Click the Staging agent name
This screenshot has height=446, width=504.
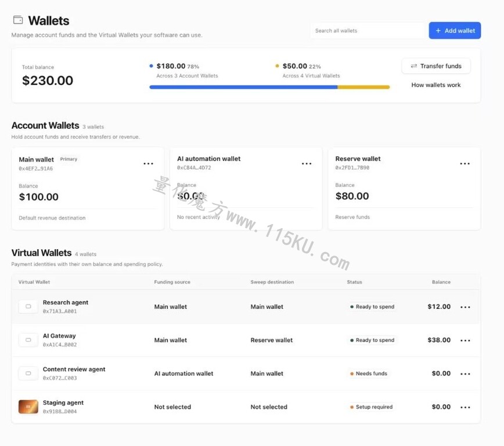coord(63,403)
